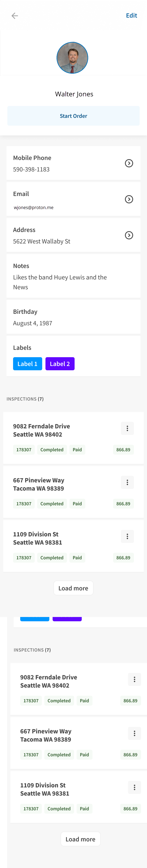Open the Mobile Phone arrow icon

point(129,163)
